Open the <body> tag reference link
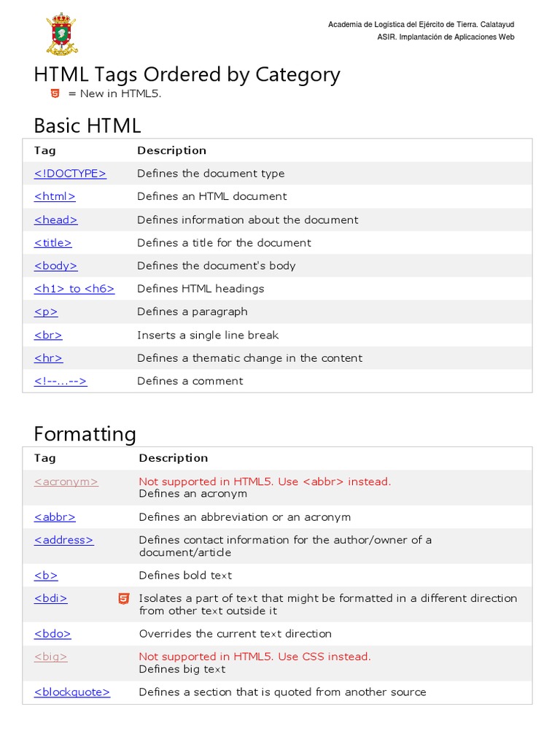The height and width of the screenshot is (747, 560). pyautogui.click(x=55, y=266)
